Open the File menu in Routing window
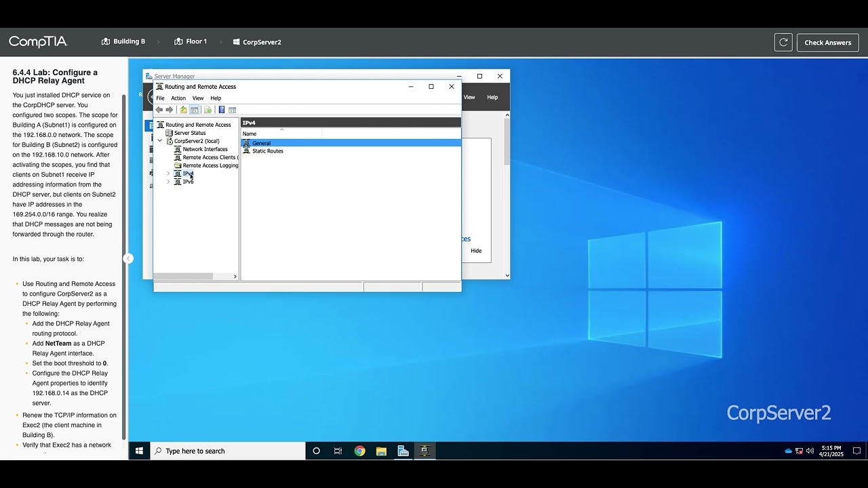The image size is (868, 488). 160,98
